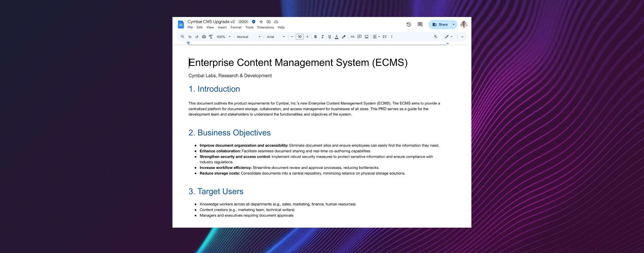This screenshot has width=644, height=253.
Task: Click the bold text Enhance collaboration:
Action: (220, 151)
